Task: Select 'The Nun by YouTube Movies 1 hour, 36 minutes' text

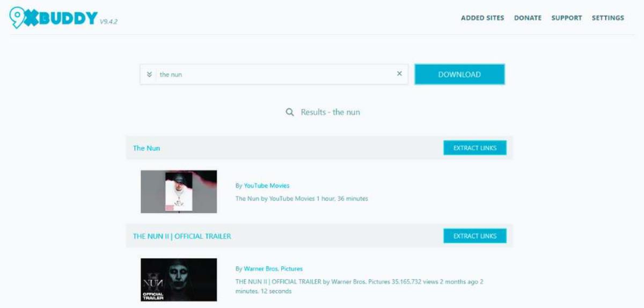Action: click(x=302, y=199)
